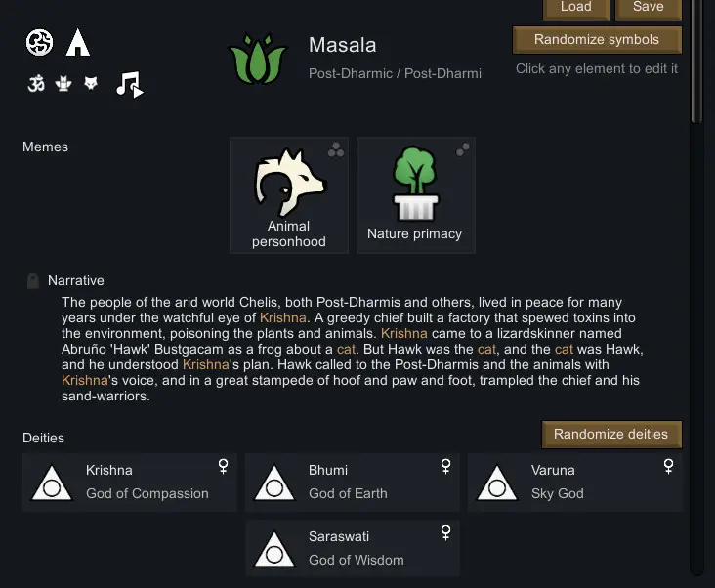Image resolution: width=715 pixels, height=588 pixels.
Task: Click the white tent structure icon
Action: [x=78, y=42]
